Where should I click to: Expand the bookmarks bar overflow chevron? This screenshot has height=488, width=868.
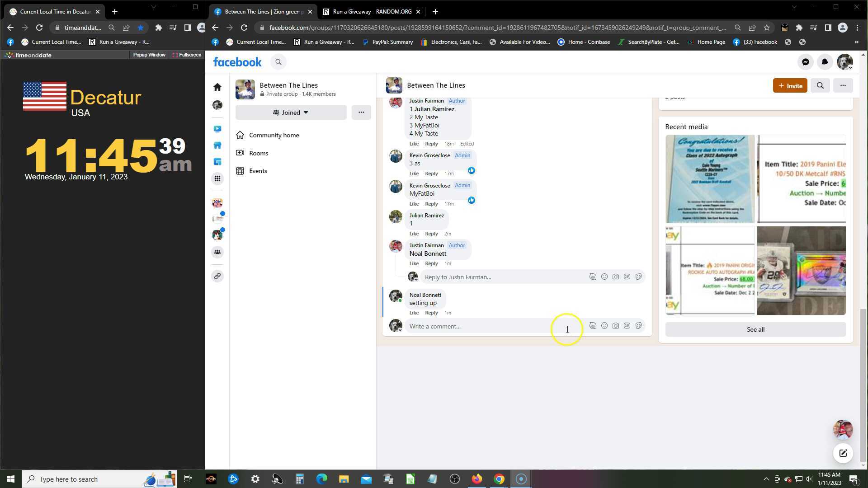(856, 42)
